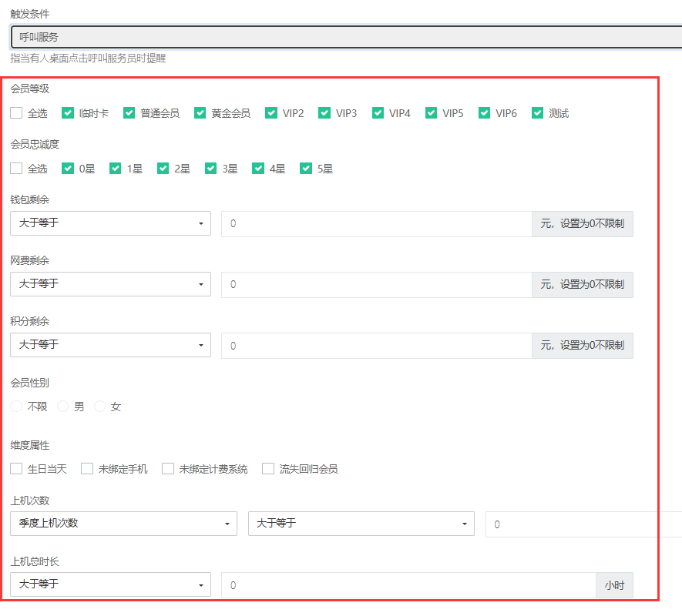682x616 pixels.
Task: Open the 上机次数 大于等于 dropdown
Action: pyautogui.click(x=361, y=524)
